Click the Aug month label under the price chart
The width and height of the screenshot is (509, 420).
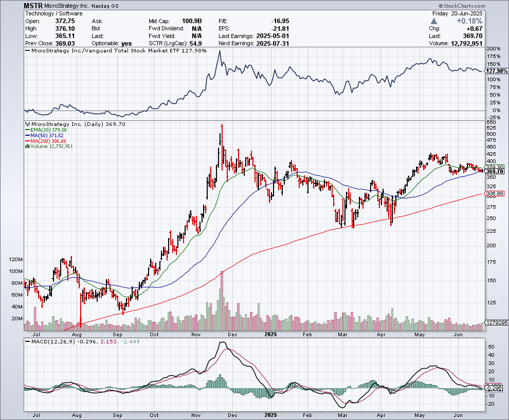coord(77,334)
